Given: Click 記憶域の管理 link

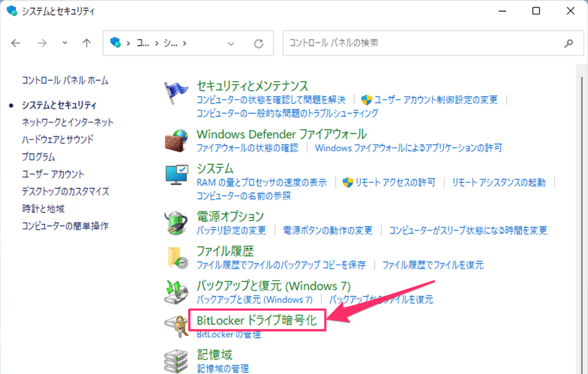Looking at the screenshot, I should pyautogui.click(x=223, y=369).
